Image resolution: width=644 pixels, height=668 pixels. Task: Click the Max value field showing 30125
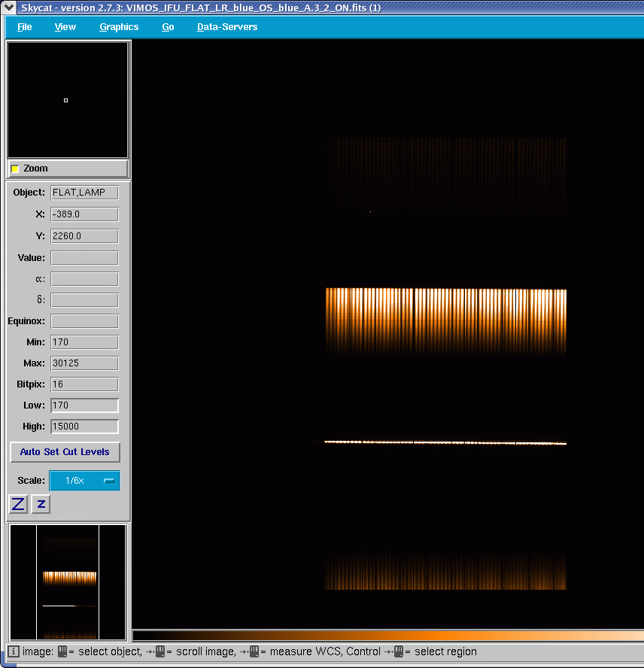tap(84, 363)
